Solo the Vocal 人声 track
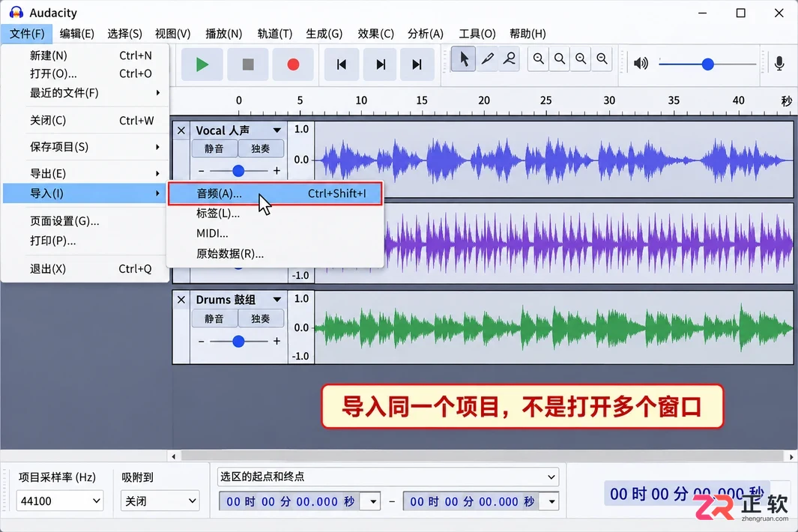Viewport: 798px width, 532px height. (261, 148)
